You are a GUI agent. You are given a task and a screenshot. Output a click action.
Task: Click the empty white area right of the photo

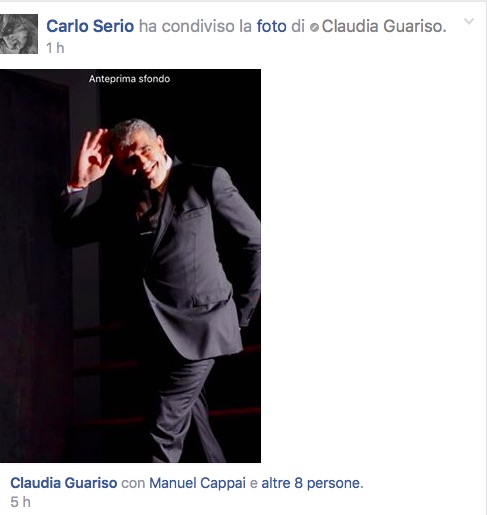click(x=372, y=266)
